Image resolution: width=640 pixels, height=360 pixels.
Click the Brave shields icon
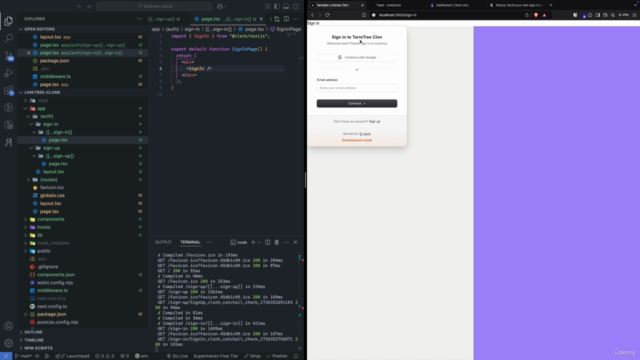[536, 15]
